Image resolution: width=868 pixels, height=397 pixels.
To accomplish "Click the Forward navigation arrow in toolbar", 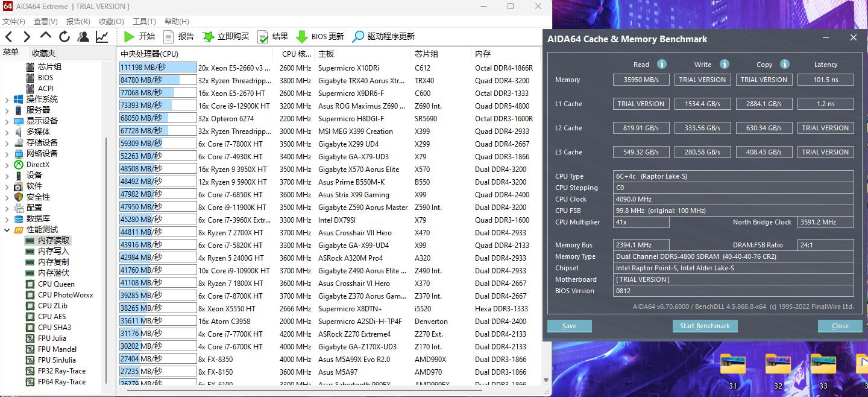I will tap(27, 37).
